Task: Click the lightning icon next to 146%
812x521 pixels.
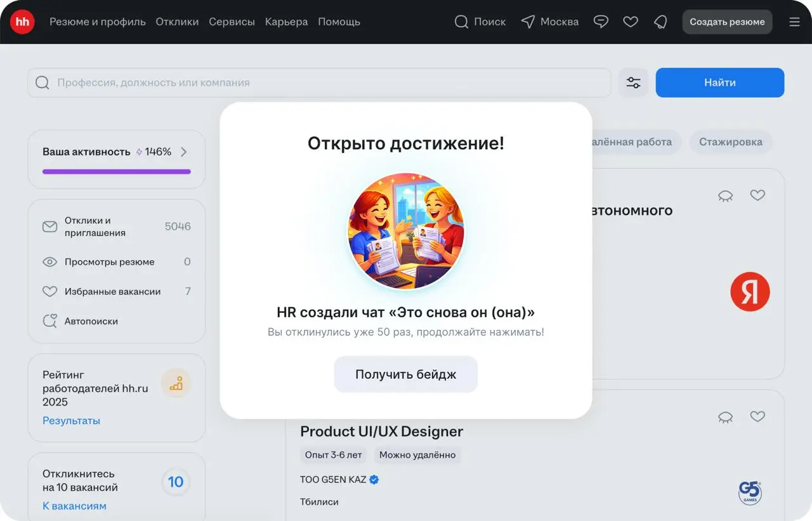Action: click(139, 152)
